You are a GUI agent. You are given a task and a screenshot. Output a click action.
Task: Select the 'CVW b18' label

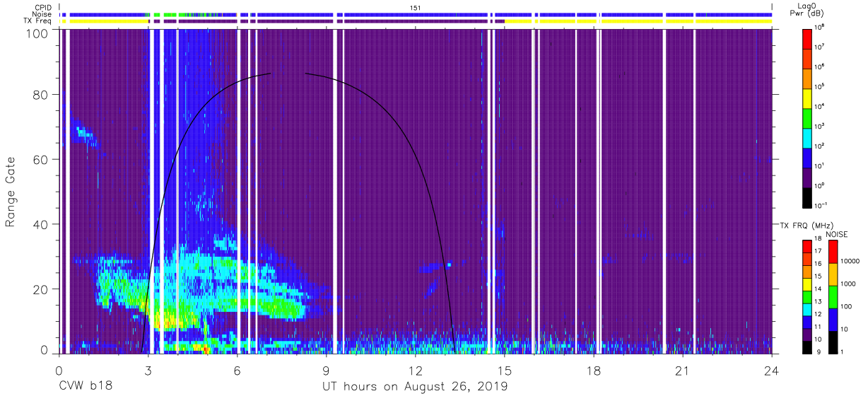point(85,387)
